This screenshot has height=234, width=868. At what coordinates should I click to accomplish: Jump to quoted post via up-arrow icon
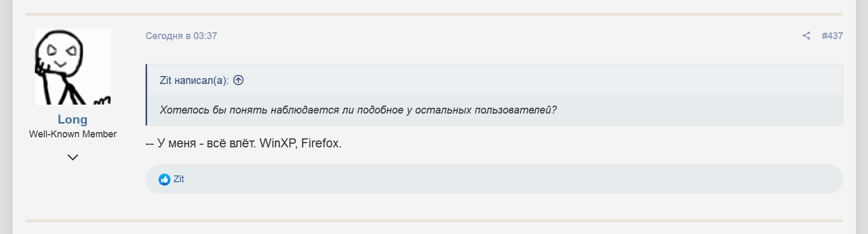point(238,80)
